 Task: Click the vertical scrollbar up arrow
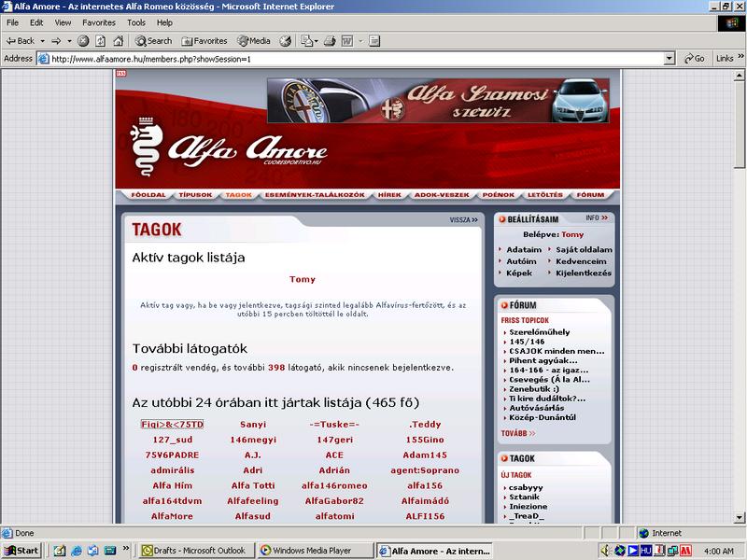pyautogui.click(x=739, y=76)
